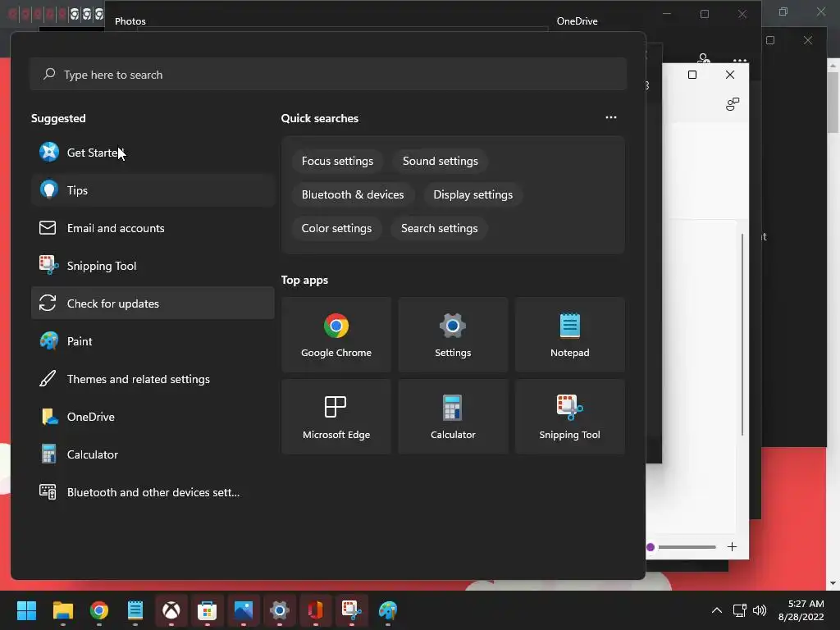The height and width of the screenshot is (630, 840).
Task: Open Paint from taskbar
Action: click(x=388, y=610)
